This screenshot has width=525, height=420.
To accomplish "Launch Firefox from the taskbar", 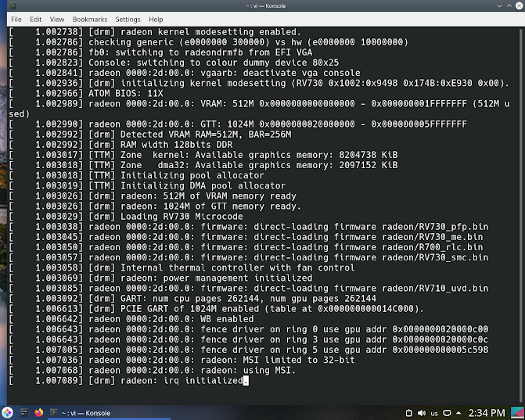I will [39, 413].
